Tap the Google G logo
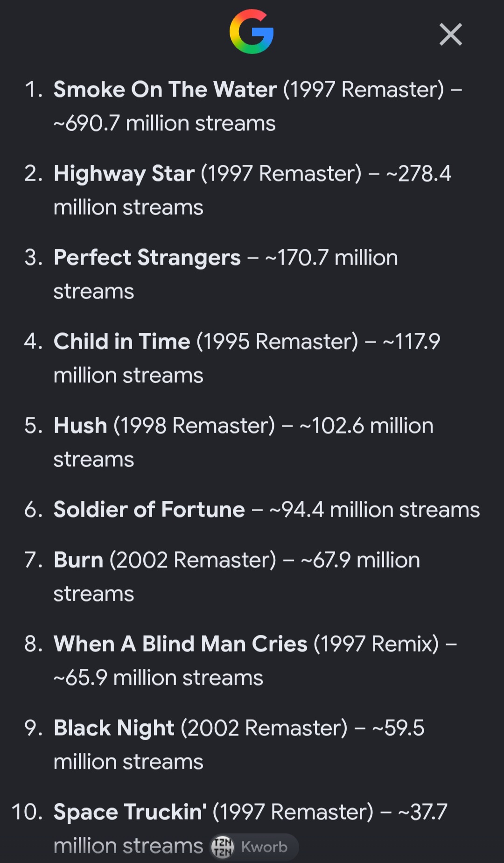The height and width of the screenshot is (863, 504). (252, 32)
